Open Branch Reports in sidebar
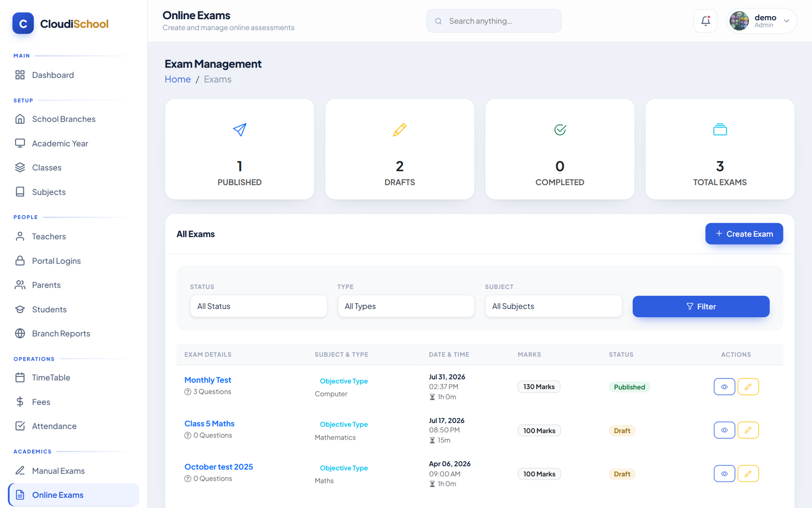The height and width of the screenshot is (508, 812). (74, 333)
